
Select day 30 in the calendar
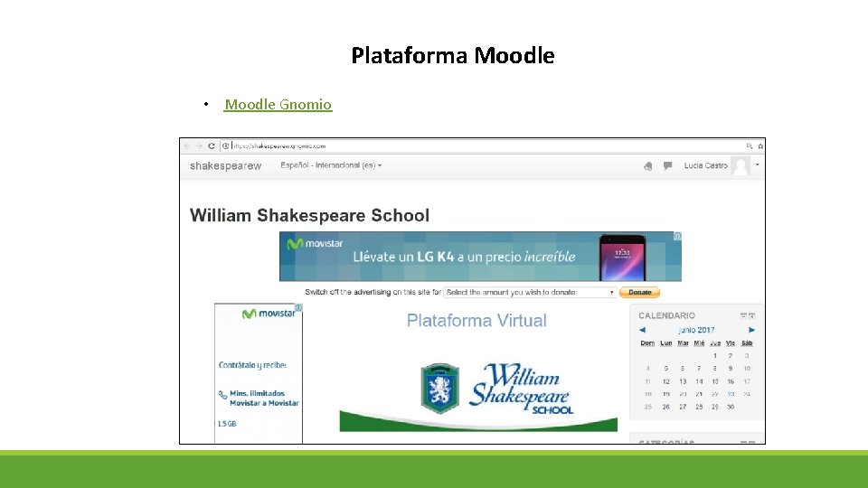(731, 407)
